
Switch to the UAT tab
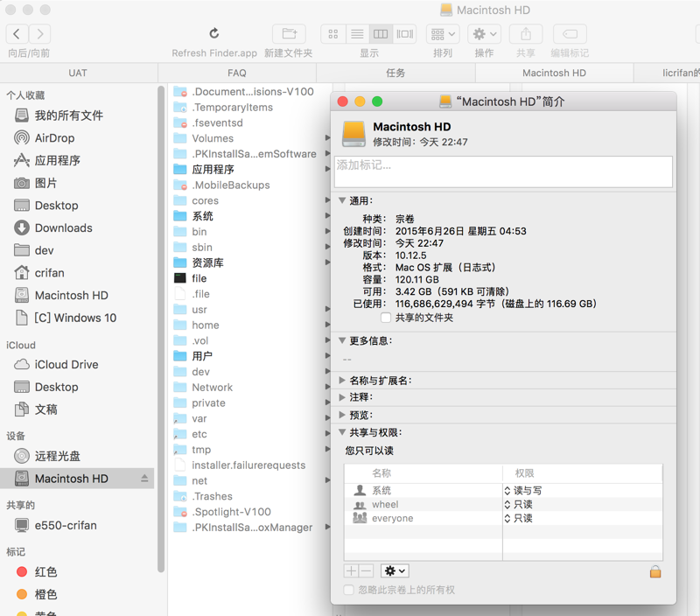[78, 73]
